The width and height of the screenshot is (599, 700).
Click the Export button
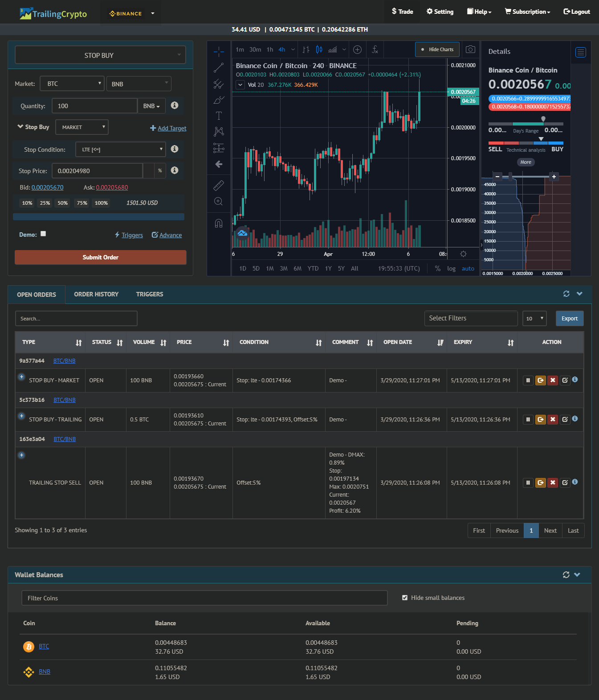[x=570, y=319]
